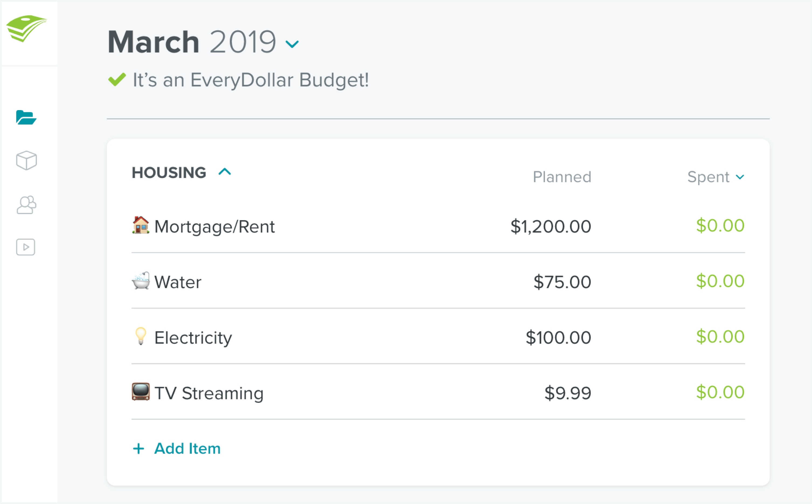The width and height of the screenshot is (812, 504).
Task: Click the Housing category label
Action: point(168,171)
